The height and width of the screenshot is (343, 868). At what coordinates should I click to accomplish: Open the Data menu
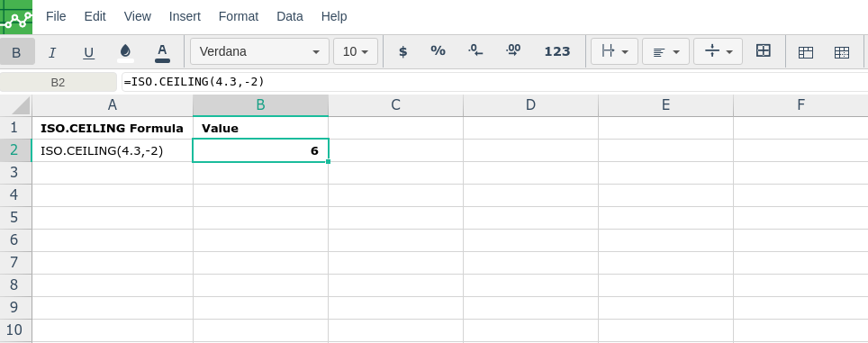[x=290, y=16]
